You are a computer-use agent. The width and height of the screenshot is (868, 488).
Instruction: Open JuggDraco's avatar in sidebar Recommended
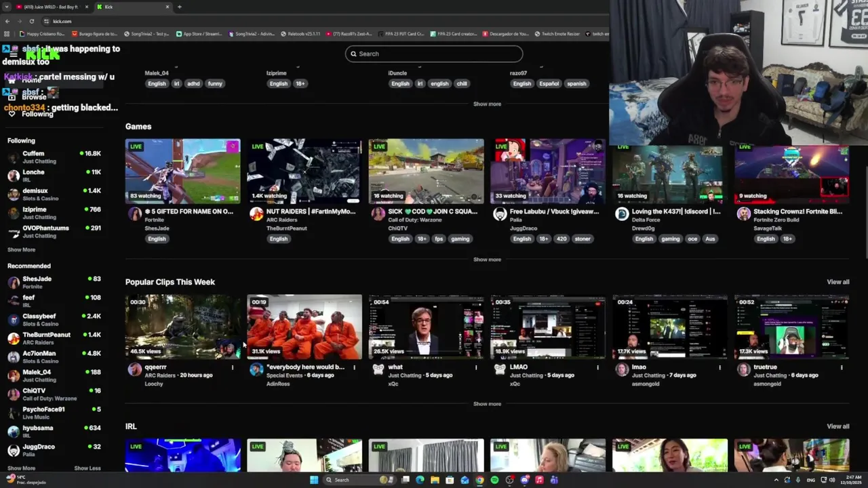14,450
